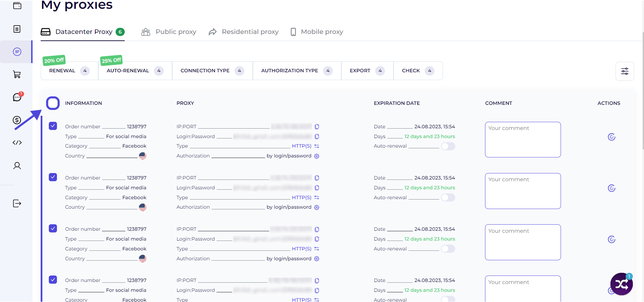Enable auto-renewal for the third proxy
The width and height of the screenshot is (644, 302).
click(x=448, y=249)
